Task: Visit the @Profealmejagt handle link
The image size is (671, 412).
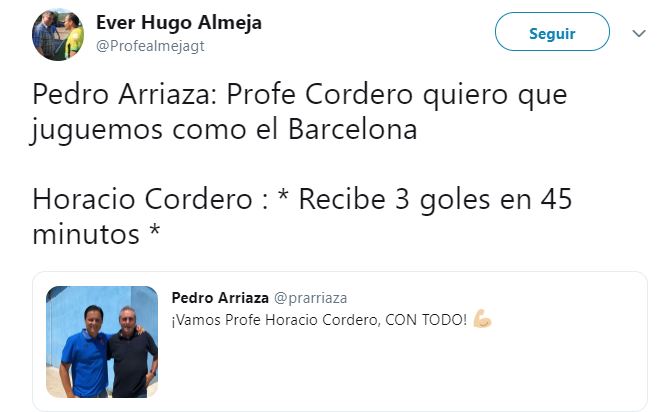Action: coord(150,46)
